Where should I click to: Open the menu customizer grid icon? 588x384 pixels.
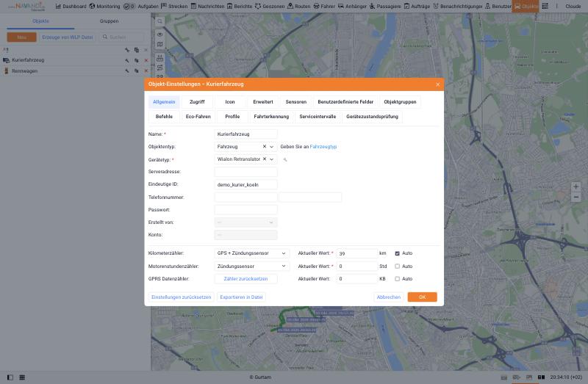tap(545, 7)
